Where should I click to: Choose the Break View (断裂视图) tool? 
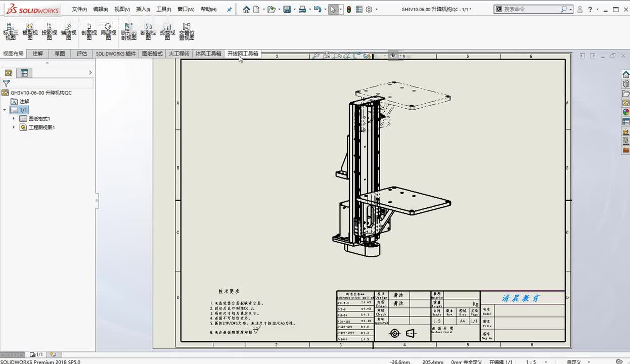coord(148,31)
